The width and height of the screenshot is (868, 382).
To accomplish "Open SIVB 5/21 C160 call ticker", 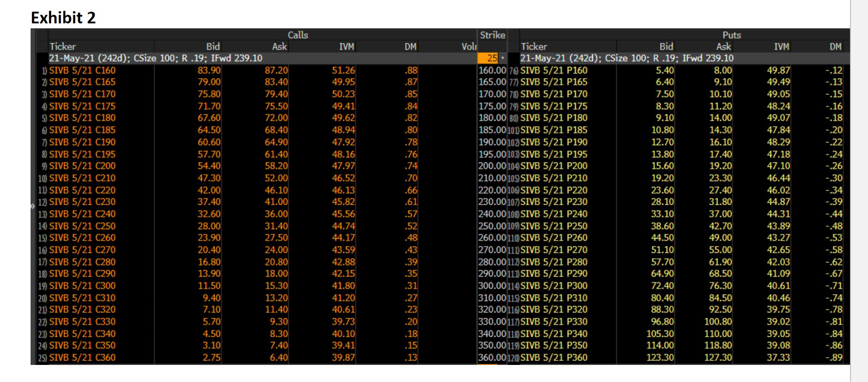I will (82, 70).
